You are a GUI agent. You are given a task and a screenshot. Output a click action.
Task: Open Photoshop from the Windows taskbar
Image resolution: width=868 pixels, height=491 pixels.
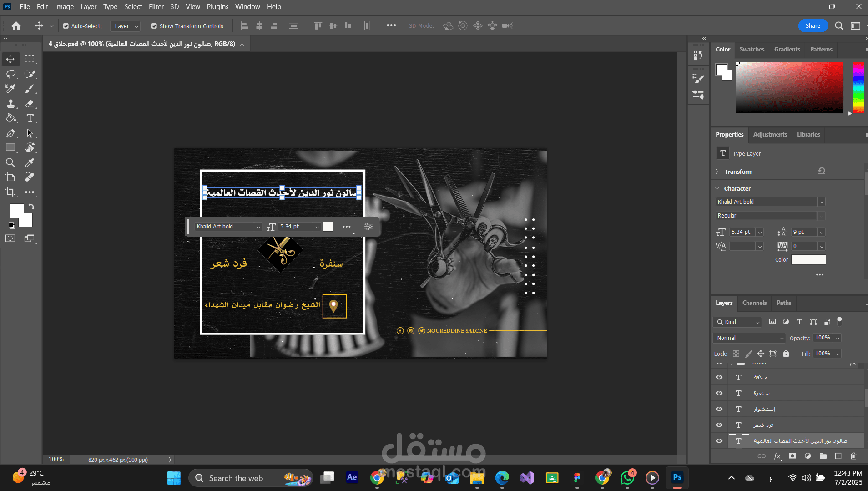[677, 478]
